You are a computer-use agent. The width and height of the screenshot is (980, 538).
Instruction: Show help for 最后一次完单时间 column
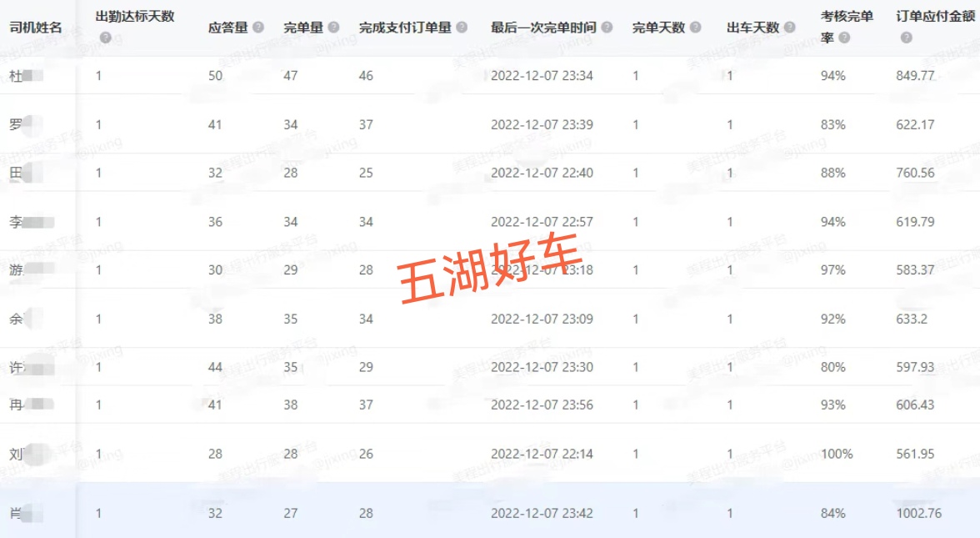607,28
